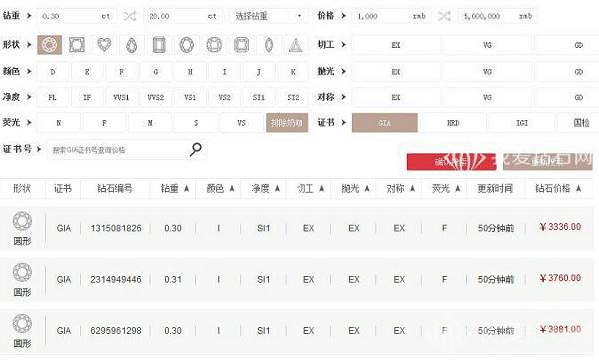Select the emerald rectangle shape icon

click(159, 45)
